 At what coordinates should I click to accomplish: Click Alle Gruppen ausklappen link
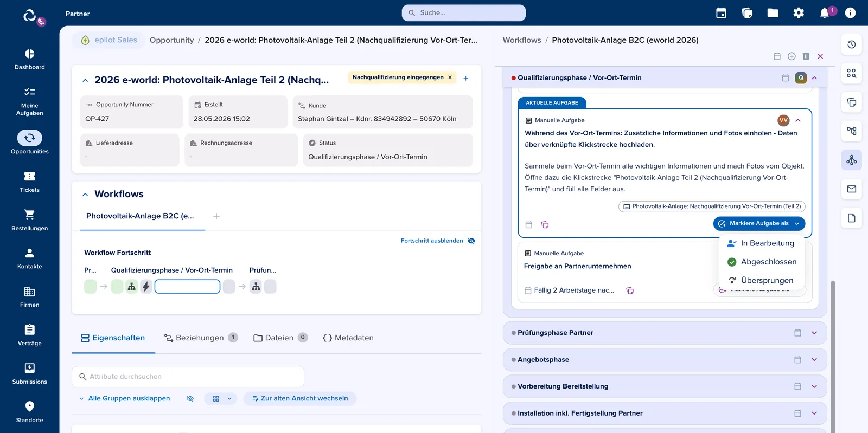coord(124,398)
